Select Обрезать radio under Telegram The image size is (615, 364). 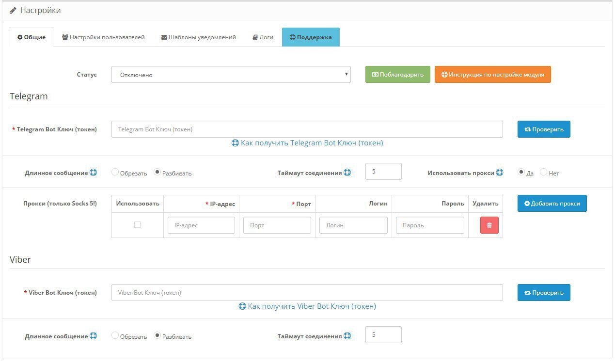[x=115, y=172]
